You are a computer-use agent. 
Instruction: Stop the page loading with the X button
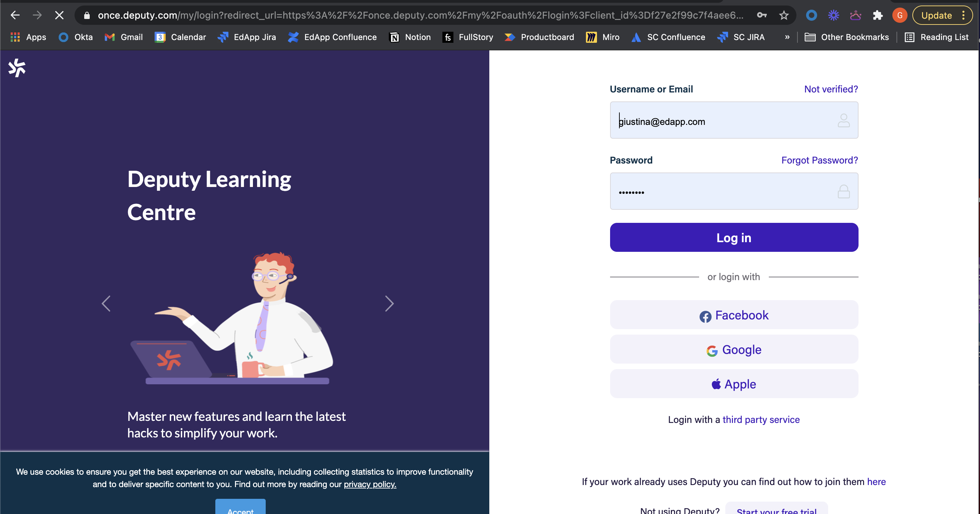pos(59,15)
